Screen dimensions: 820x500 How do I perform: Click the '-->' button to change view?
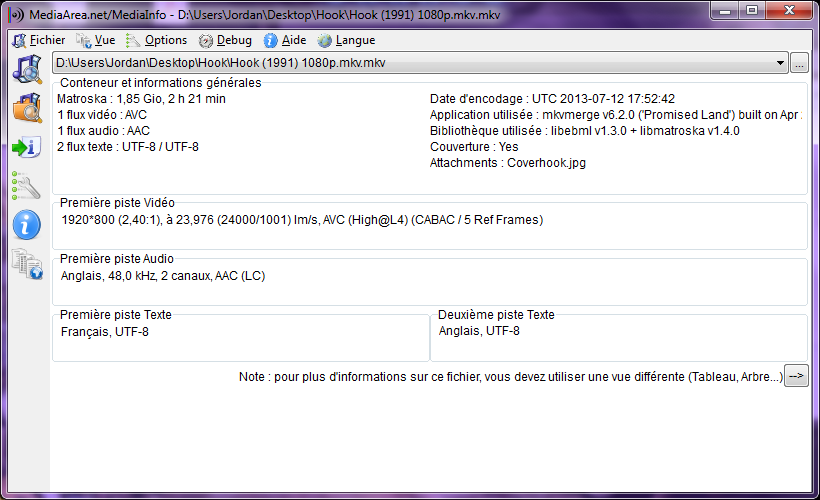point(796,376)
